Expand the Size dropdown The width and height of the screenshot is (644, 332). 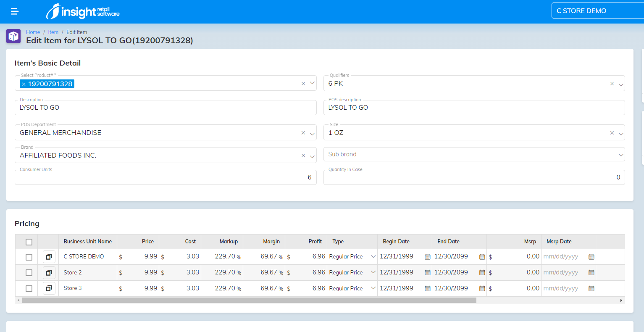coord(621,134)
